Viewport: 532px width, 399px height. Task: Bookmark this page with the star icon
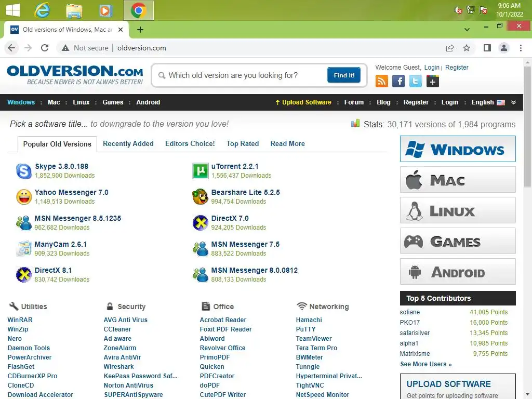(x=467, y=48)
